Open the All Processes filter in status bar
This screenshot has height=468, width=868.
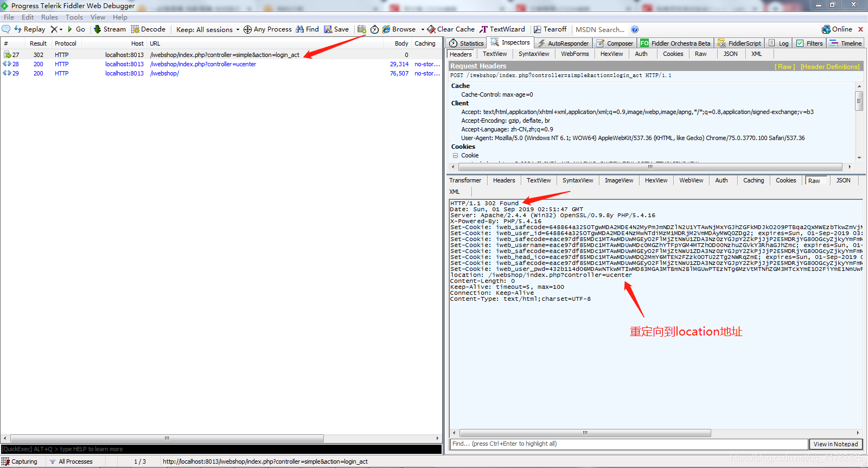coord(71,461)
